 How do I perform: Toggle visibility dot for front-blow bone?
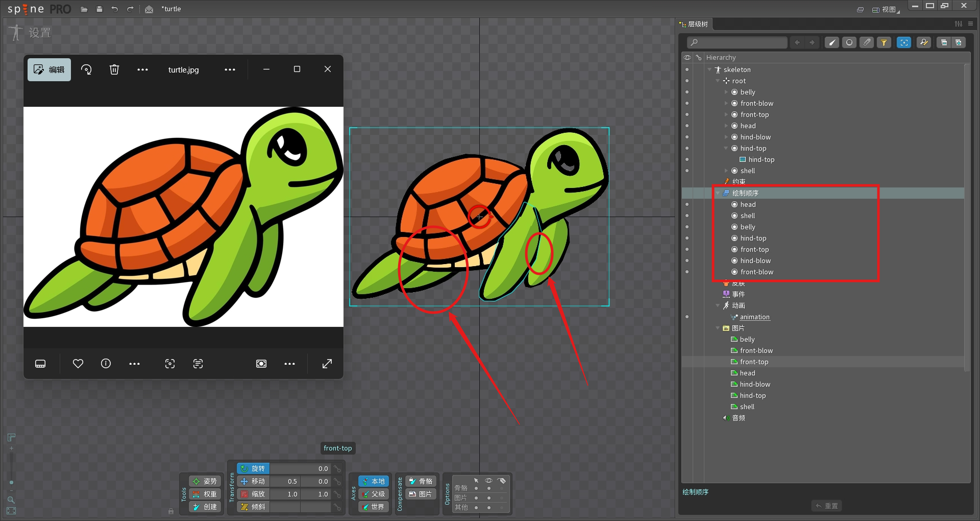(687, 103)
